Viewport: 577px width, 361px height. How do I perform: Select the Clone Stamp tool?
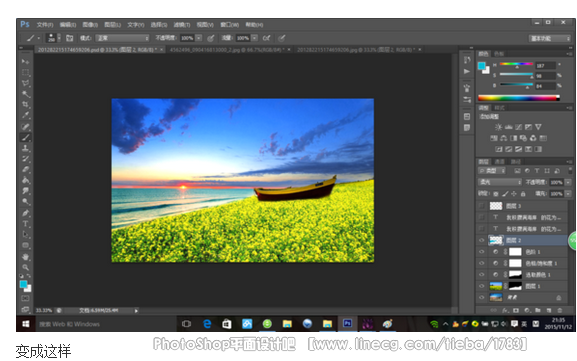[25, 148]
